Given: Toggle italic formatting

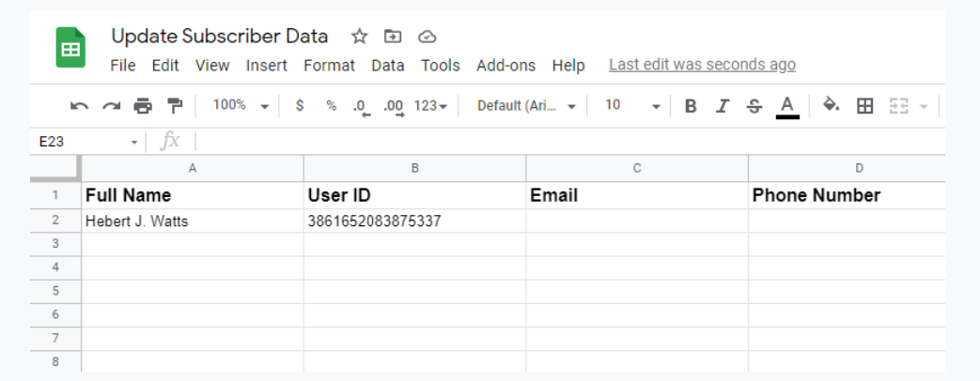Looking at the screenshot, I should pyautogui.click(x=723, y=106).
